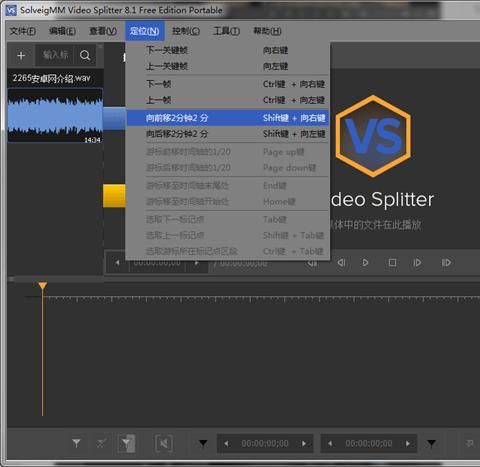Click the left black triangle marker button

point(203,443)
